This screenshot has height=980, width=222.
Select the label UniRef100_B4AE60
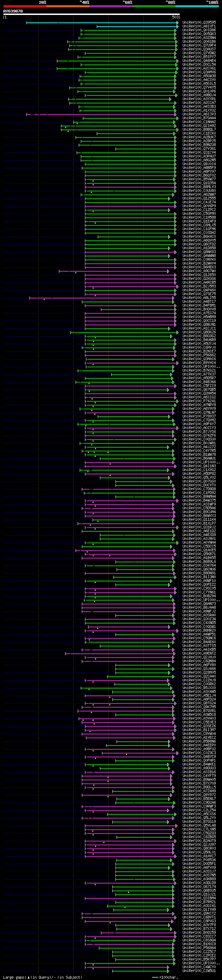(x=199, y=641)
